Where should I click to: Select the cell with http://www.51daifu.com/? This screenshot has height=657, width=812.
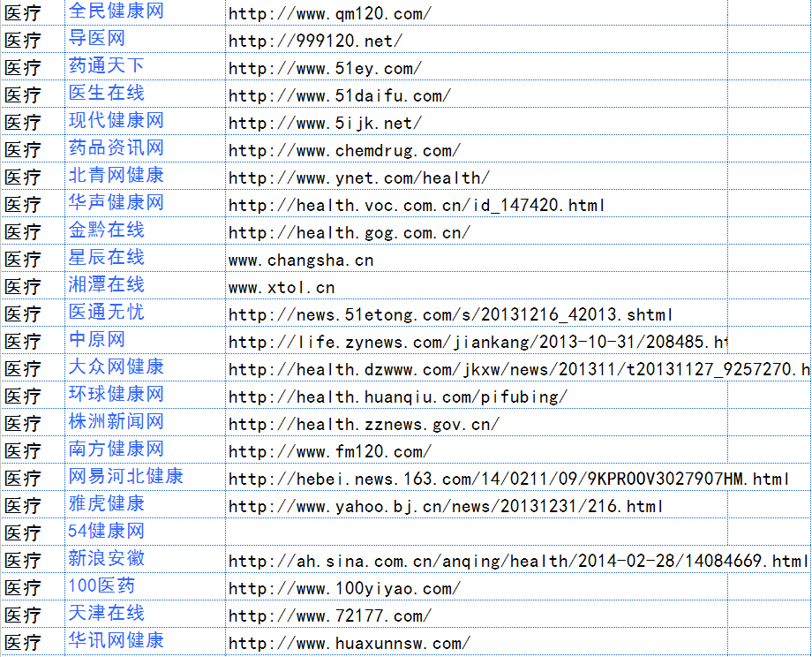click(x=477, y=94)
